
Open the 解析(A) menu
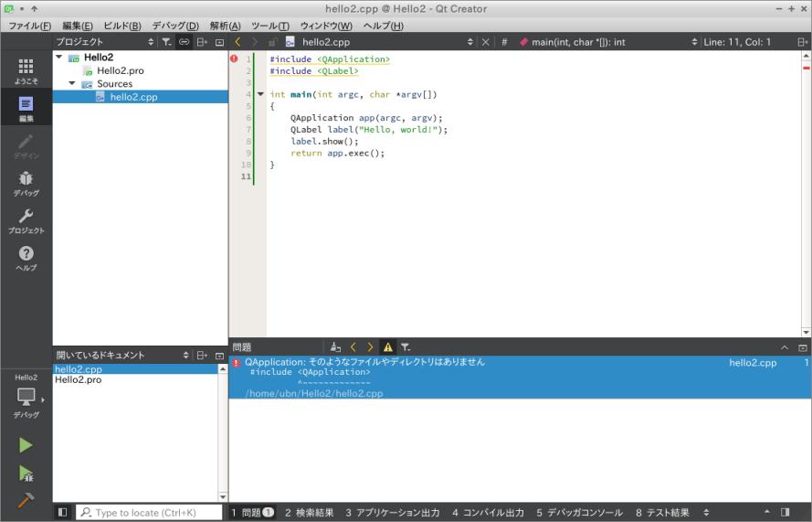[226, 26]
